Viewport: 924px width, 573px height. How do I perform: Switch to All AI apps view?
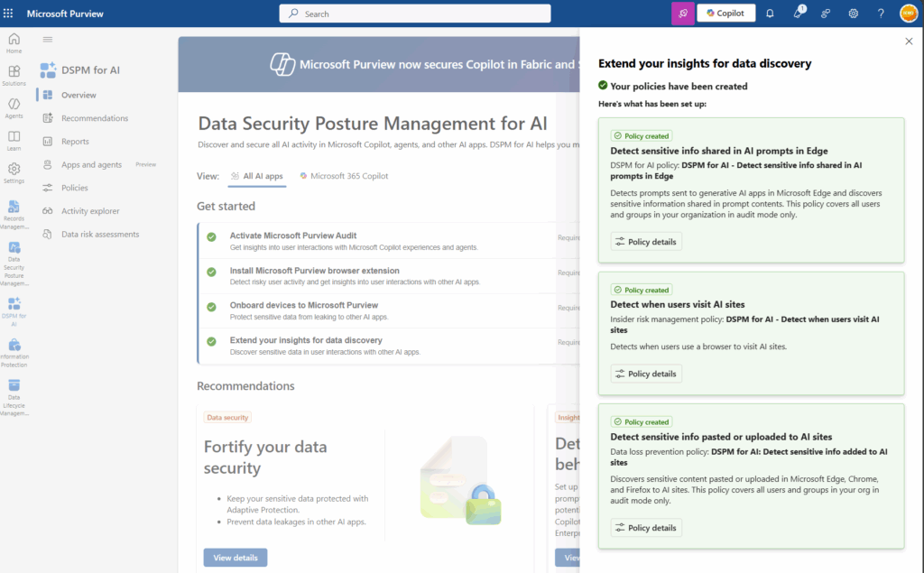[257, 176]
